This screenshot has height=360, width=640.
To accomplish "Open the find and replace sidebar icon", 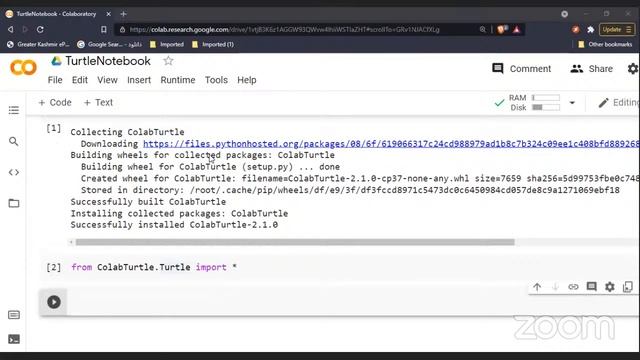I will [x=13, y=141].
